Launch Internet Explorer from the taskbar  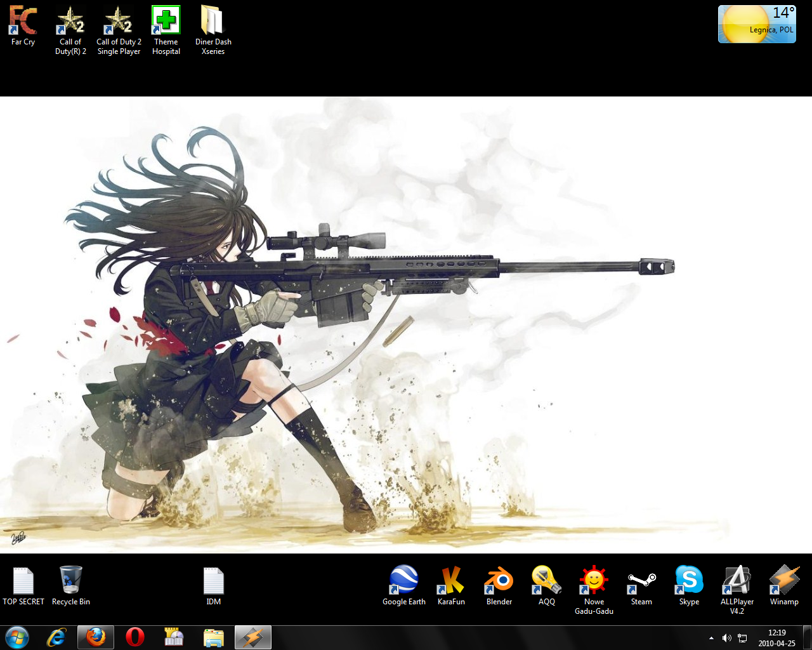point(56,637)
